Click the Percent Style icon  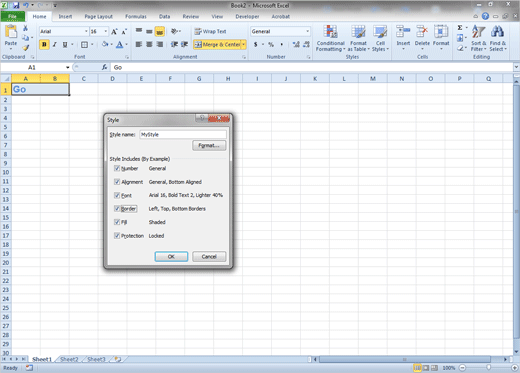[271, 44]
